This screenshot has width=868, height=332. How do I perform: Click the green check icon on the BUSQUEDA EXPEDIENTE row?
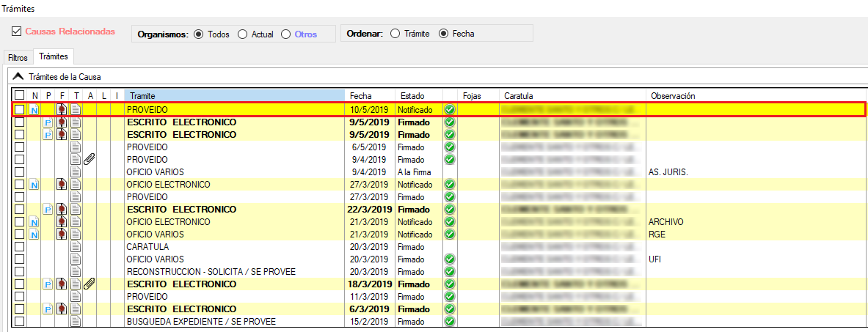[x=450, y=321]
